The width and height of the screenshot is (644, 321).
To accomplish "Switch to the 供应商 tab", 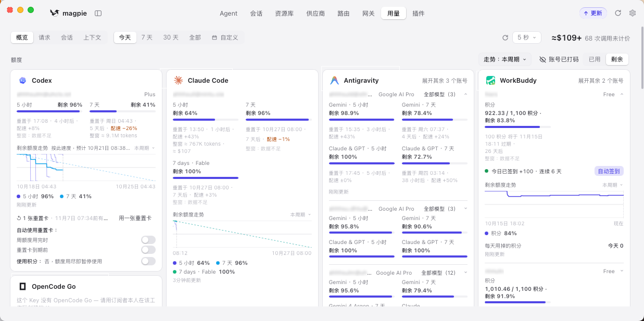I will [x=315, y=13].
